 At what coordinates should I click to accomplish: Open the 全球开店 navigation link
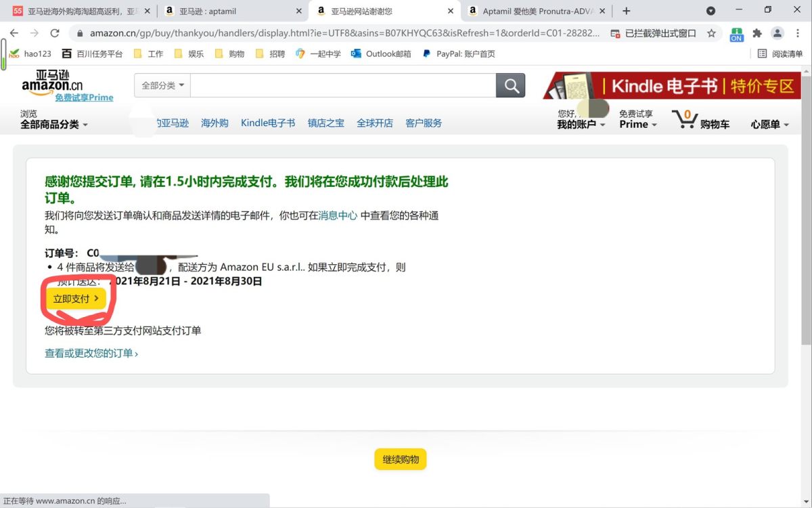tap(375, 123)
